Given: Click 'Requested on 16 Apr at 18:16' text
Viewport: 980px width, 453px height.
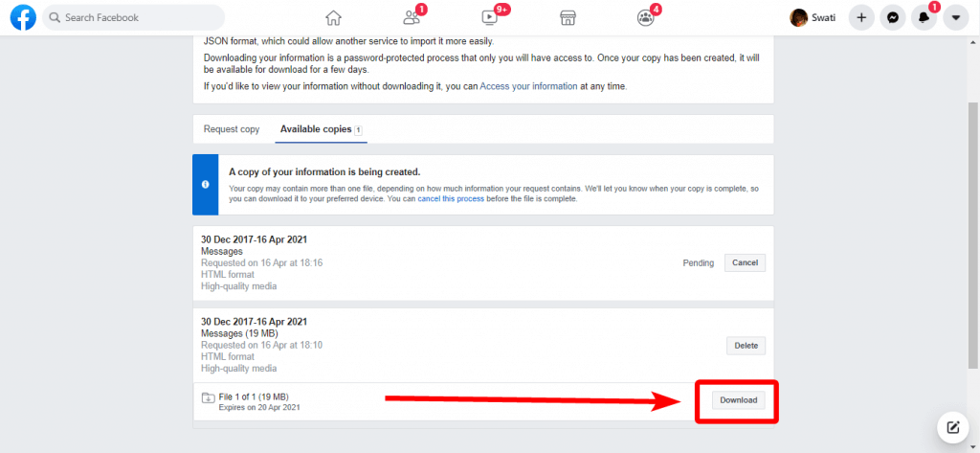Looking at the screenshot, I should coord(262,262).
